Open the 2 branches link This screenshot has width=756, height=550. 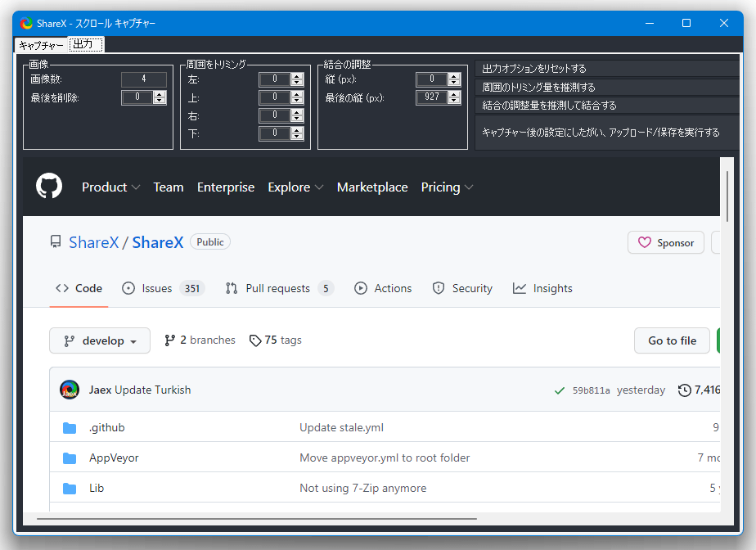(200, 340)
